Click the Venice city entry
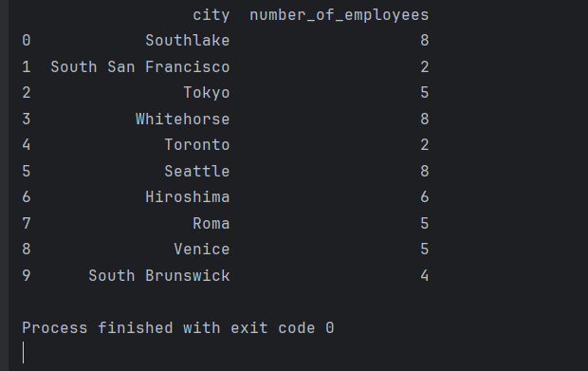Viewport: 588px width, 371px height. (x=202, y=250)
